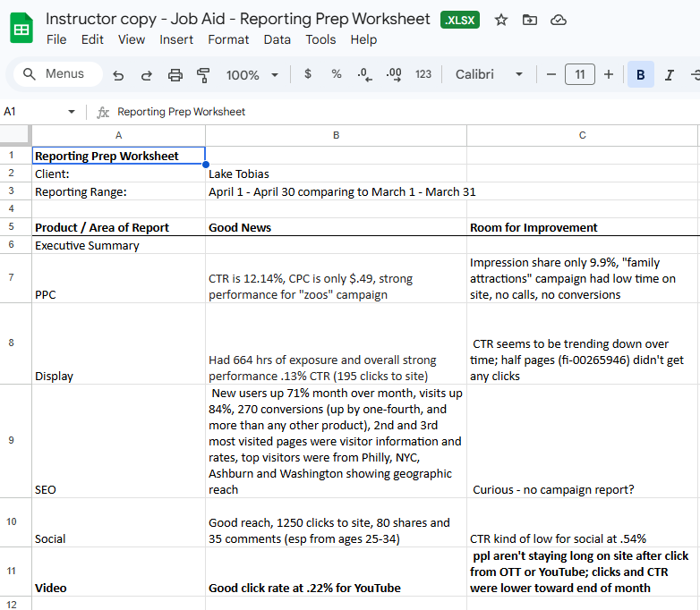Format as currency with dollar button
This screenshot has width=700, height=610.
(x=308, y=74)
